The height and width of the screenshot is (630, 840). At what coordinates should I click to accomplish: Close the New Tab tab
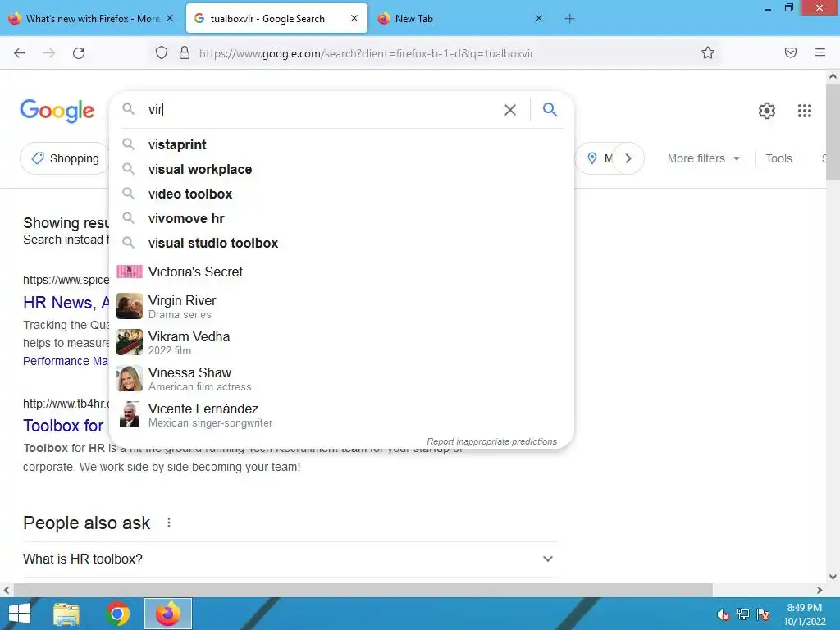(x=539, y=18)
